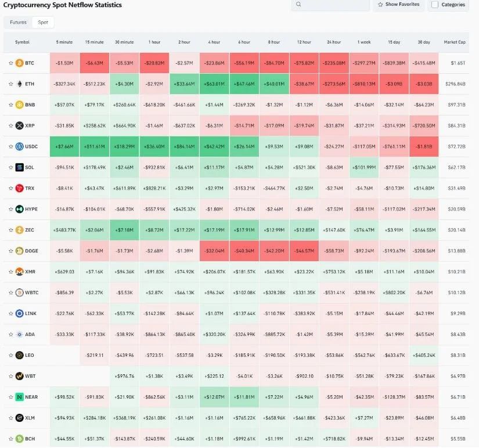479x448 pixels.
Task: Click the BCH coin icon
Action: pos(19,439)
